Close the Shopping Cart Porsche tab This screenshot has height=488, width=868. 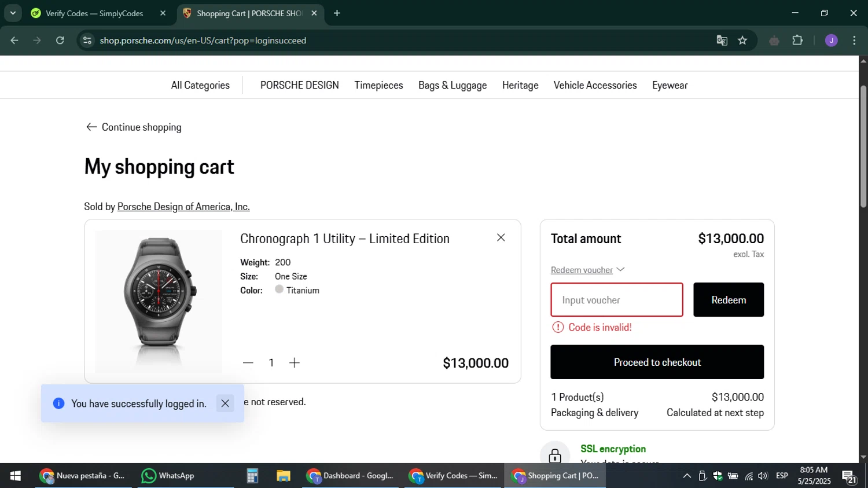click(x=314, y=13)
